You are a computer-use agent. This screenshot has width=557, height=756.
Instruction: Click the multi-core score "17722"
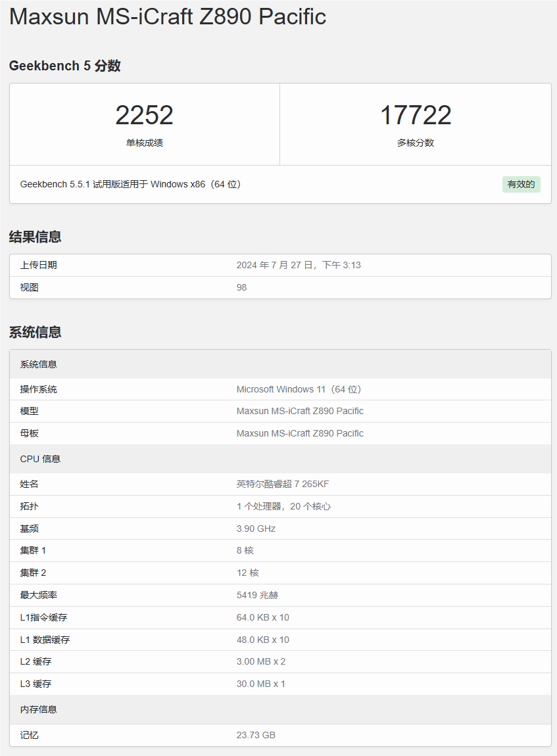tap(416, 115)
